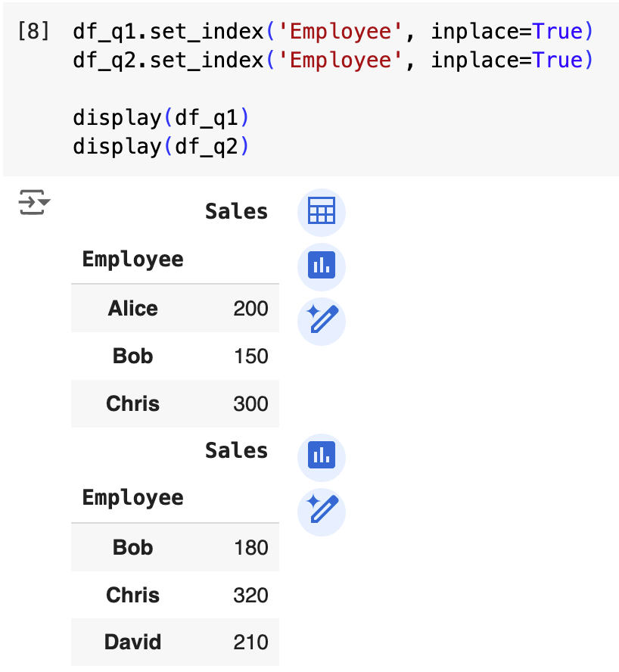Convert the first table to interactive view
This screenshot has width=619, height=672.
point(322,212)
